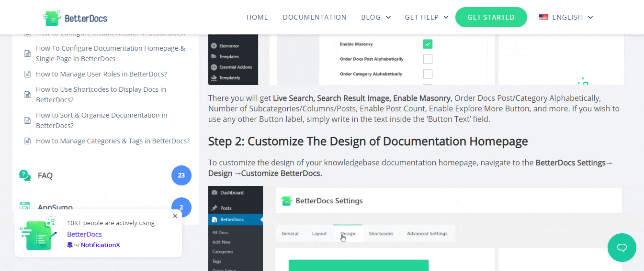Open the live chat bubble widget
The image size is (644, 271).
pyautogui.click(x=621, y=248)
